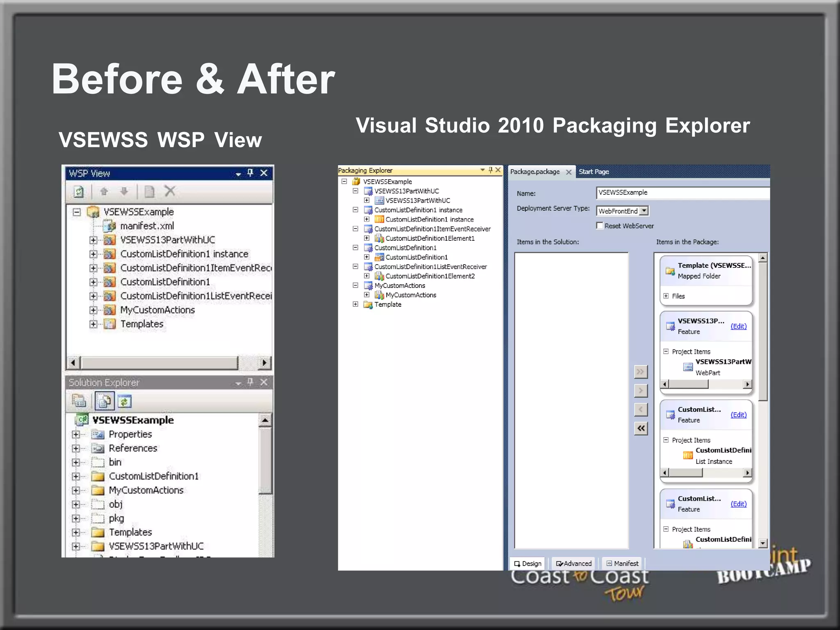Image resolution: width=840 pixels, height=630 pixels.
Task: Click the new file icon in WSP View toolbar
Action: pyautogui.click(x=149, y=192)
